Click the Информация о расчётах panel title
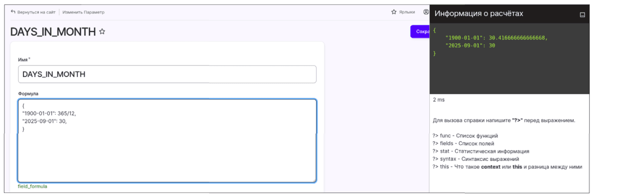Viewport: 644px width, 195px height. [479, 13]
